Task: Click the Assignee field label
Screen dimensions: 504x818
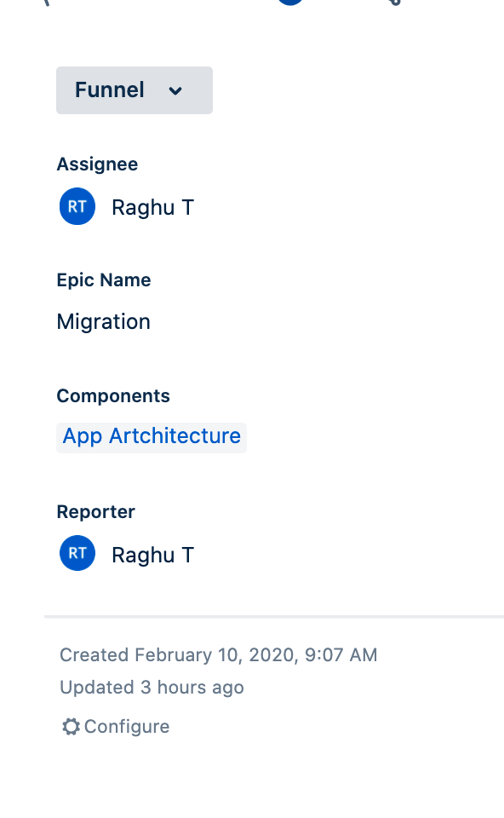Action: coord(97,164)
